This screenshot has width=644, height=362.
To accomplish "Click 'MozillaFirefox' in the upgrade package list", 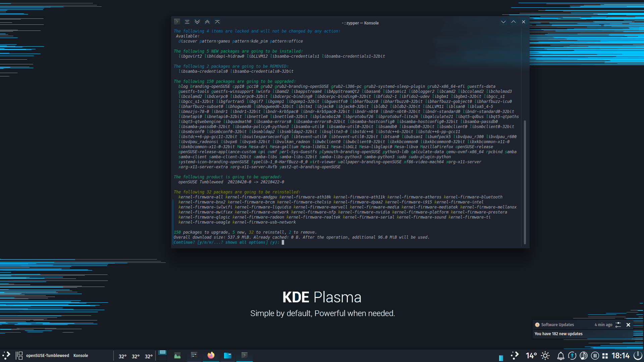I will [x=436, y=147].
